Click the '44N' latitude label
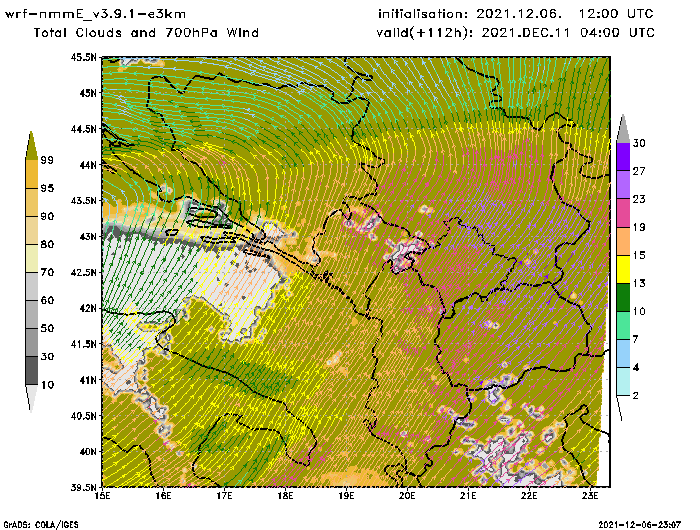700x530 pixels. pos(88,165)
